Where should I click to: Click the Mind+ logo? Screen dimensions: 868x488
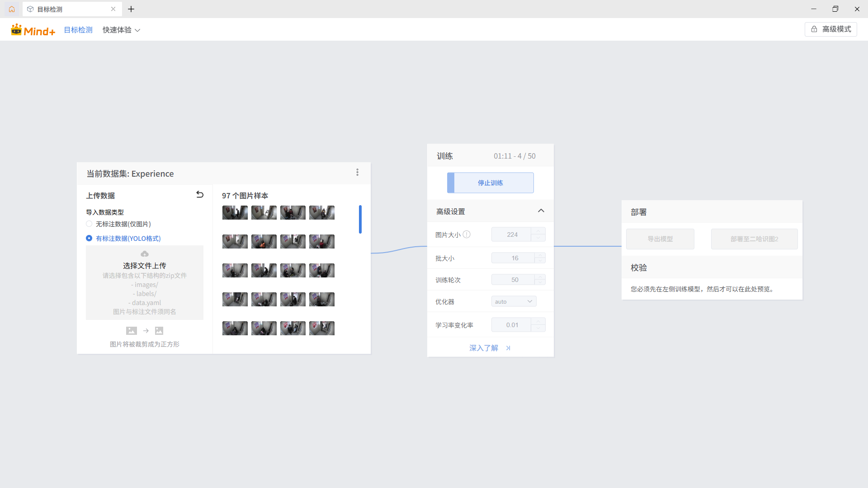click(33, 30)
